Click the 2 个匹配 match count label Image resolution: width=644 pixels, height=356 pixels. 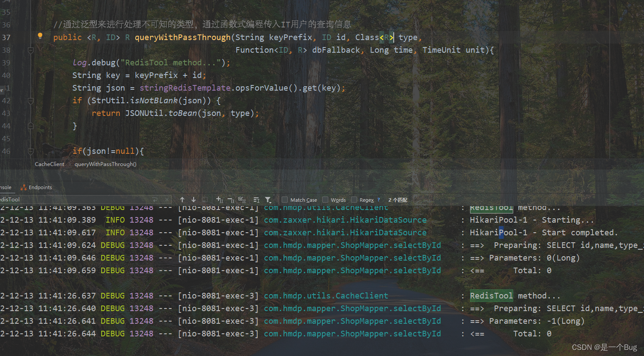click(x=398, y=200)
